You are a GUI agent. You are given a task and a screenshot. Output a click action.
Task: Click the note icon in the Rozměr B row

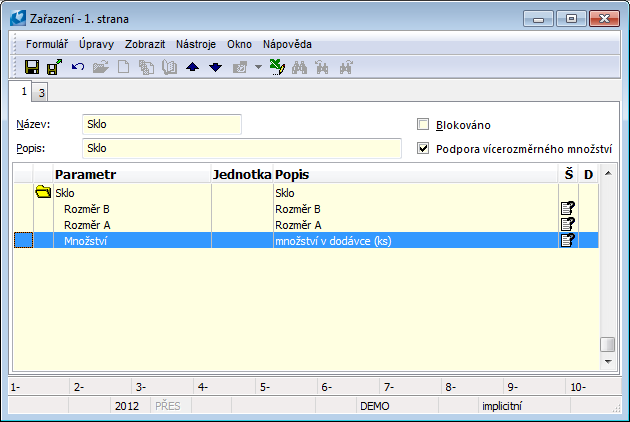568,209
